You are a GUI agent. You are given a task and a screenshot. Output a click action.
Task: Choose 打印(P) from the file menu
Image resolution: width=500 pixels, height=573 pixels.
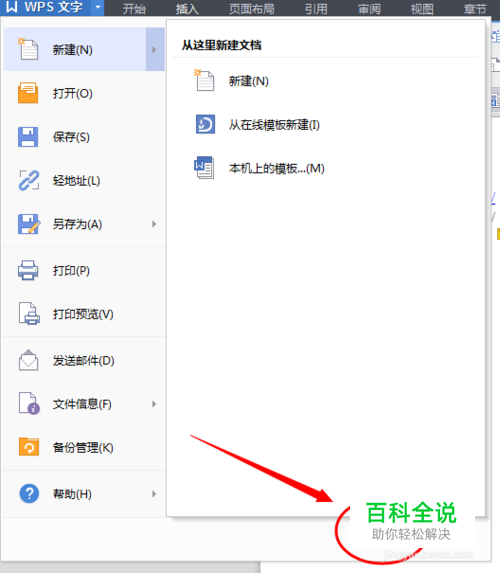(x=84, y=270)
